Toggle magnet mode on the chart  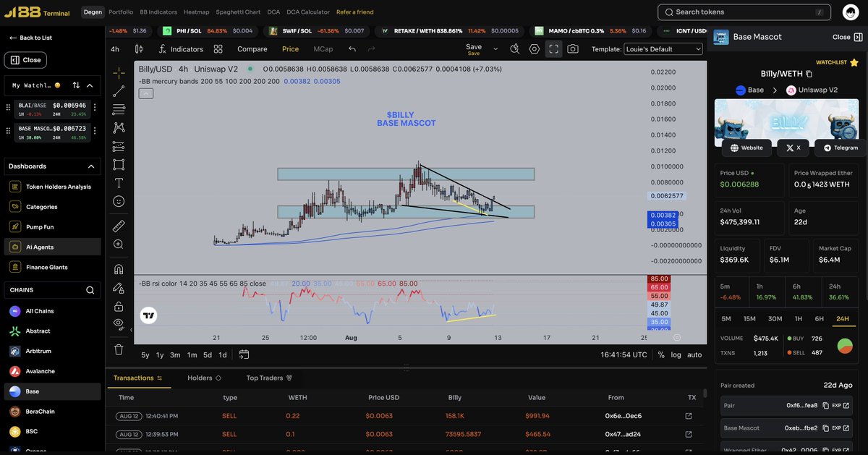coord(119,269)
